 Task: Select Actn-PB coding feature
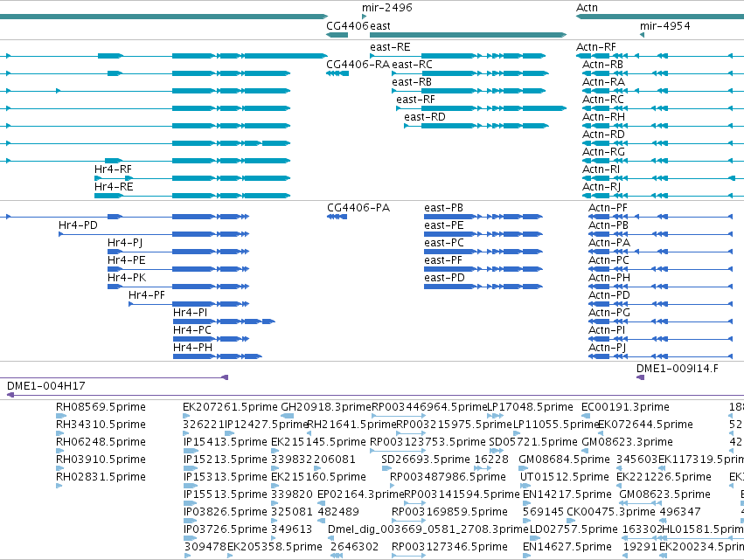click(608, 225)
